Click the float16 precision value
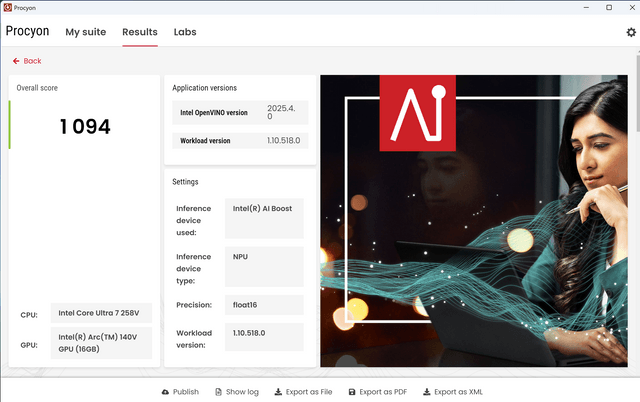This screenshot has width=640, height=402. point(264,305)
